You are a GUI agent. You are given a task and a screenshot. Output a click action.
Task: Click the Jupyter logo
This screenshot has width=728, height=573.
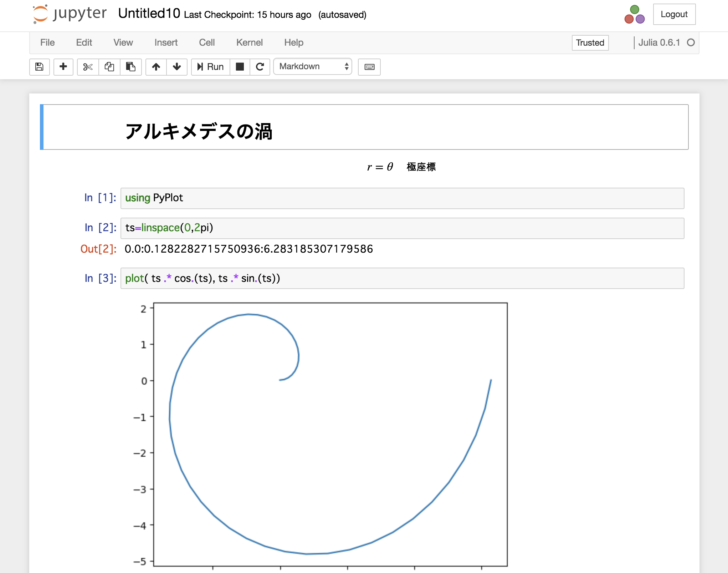click(x=70, y=14)
